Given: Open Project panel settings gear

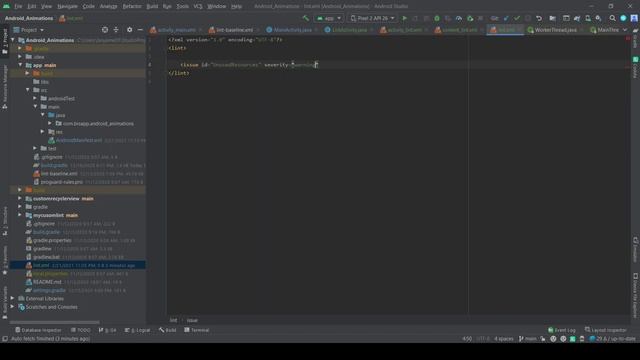Looking at the screenshot, I should click(129, 30).
